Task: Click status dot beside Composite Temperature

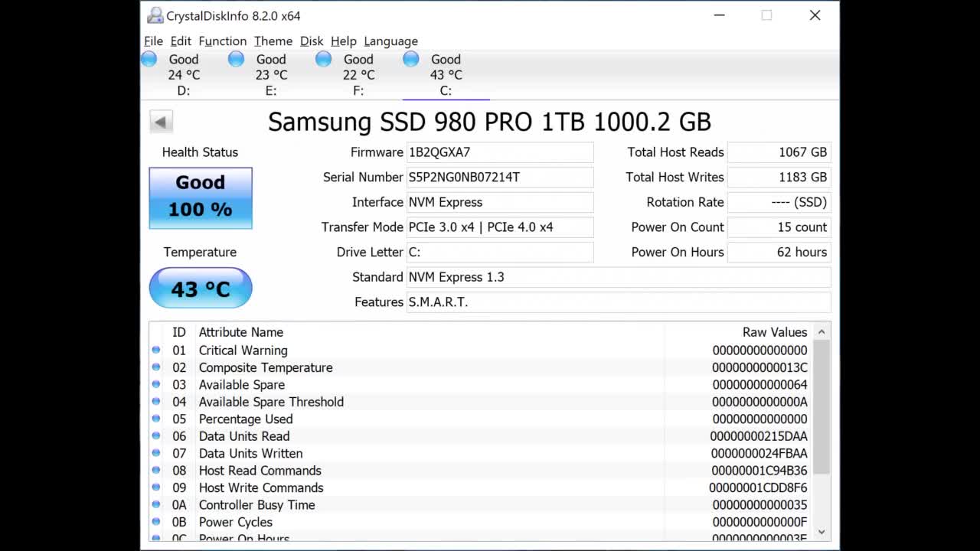Action: coord(156,367)
